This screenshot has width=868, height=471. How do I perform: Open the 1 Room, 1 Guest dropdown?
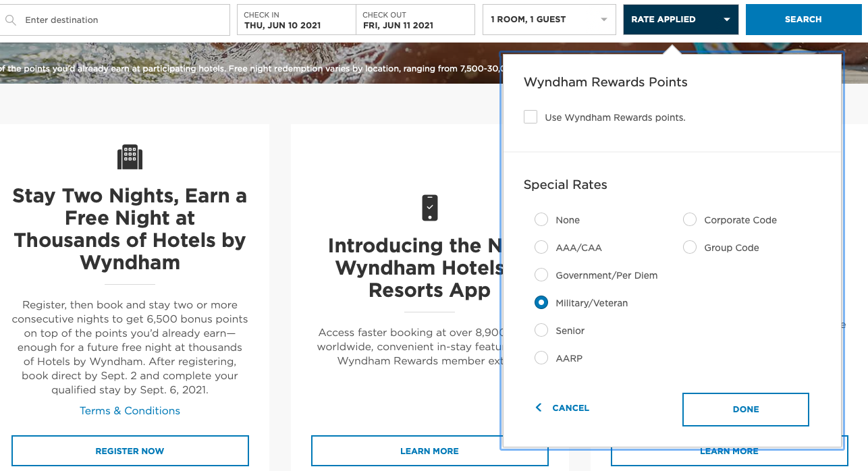pos(549,20)
